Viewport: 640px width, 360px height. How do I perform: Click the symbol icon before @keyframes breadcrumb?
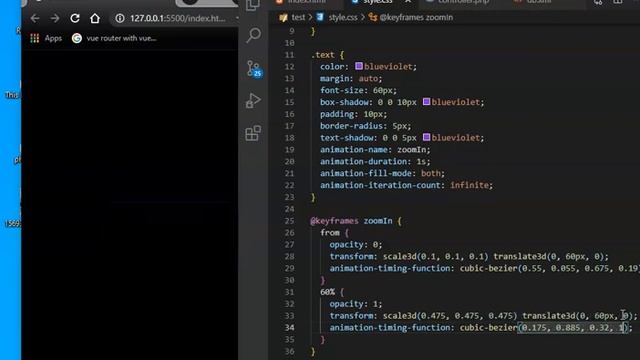click(373, 17)
